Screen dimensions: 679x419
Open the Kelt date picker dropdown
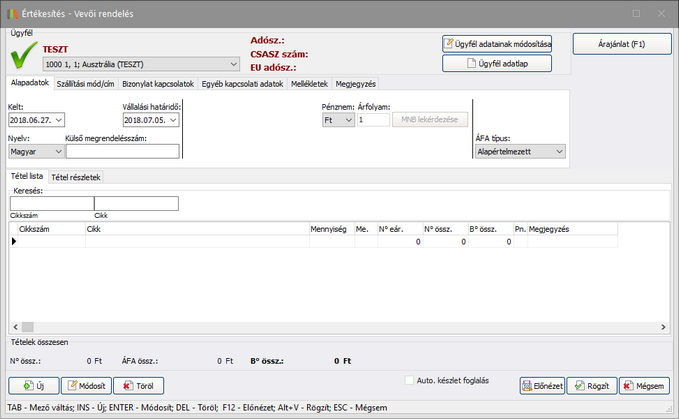click(57, 120)
